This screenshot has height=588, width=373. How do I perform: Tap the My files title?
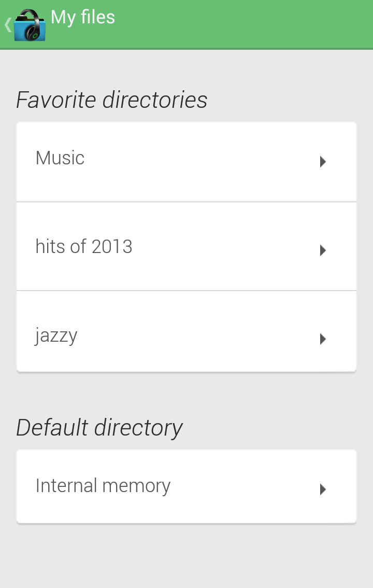click(x=83, y=17)
